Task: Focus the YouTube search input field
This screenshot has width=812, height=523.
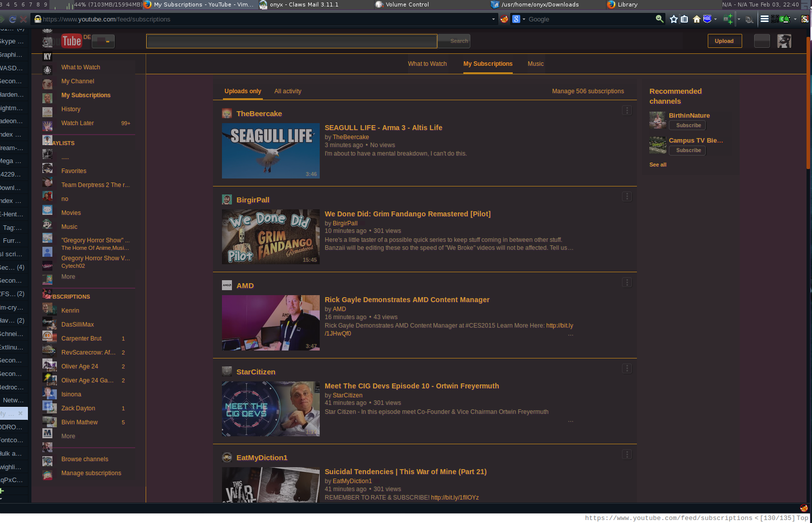Action: click(x=292, y=41)
